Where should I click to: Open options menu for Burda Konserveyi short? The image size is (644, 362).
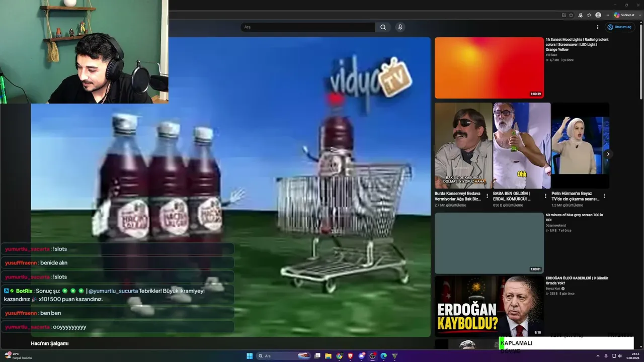[x=487, y=196]
